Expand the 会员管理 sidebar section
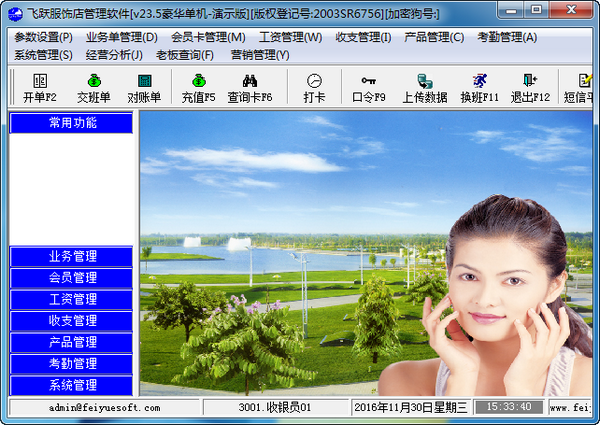Viewport: 600px width, 425px height. point(72,278)
